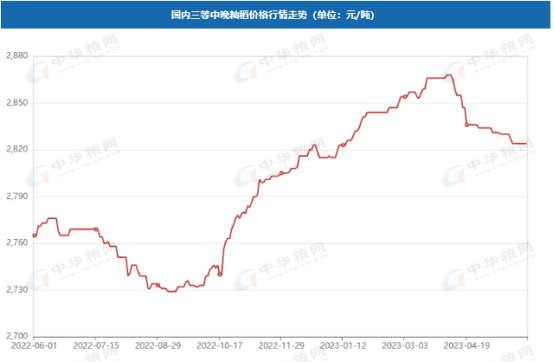Click the 2022-06-01 x-axis date label
The image size is (554, 362).
34,345
